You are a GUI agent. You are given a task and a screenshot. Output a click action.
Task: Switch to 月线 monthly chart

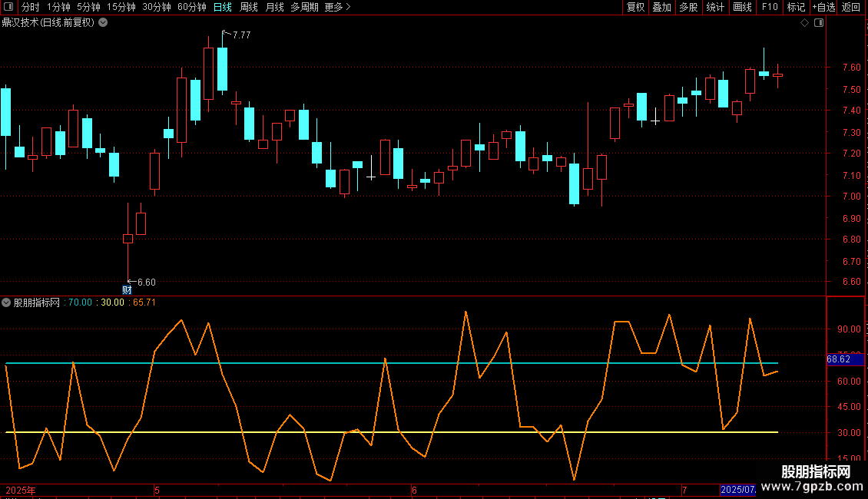point(274,7)
